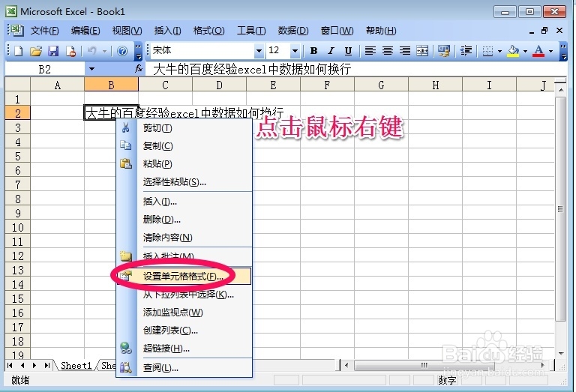Click the Currency style icon

coord(444,51)
